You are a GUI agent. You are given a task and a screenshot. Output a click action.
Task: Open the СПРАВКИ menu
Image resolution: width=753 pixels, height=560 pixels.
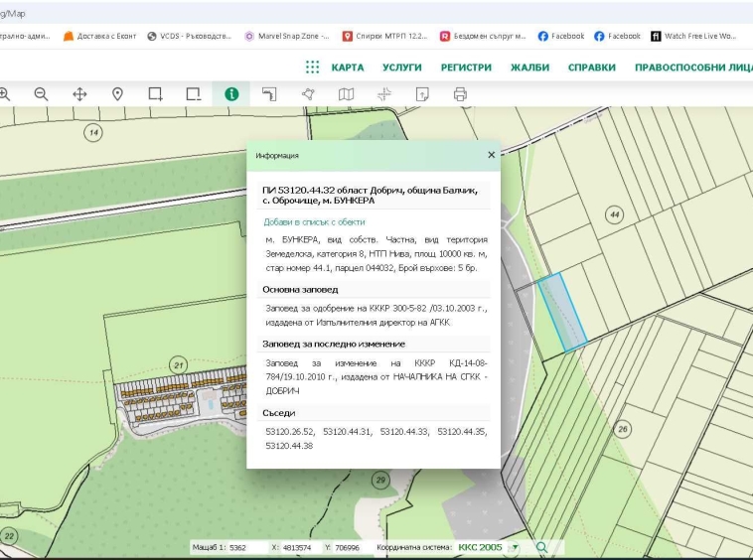pos(592,68)
